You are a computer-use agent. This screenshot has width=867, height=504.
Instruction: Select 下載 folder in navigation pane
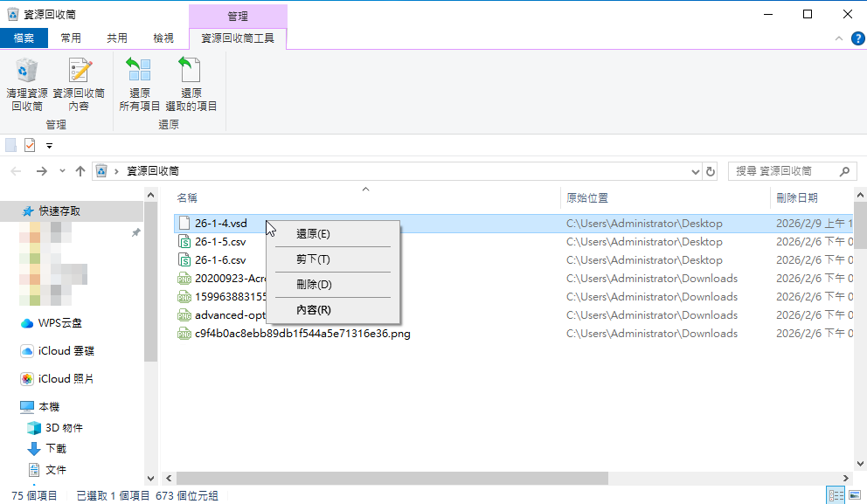[56, 448]
